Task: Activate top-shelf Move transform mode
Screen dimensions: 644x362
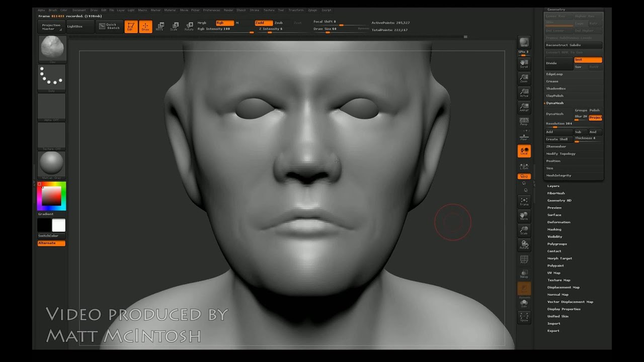Action: [159, 27]
